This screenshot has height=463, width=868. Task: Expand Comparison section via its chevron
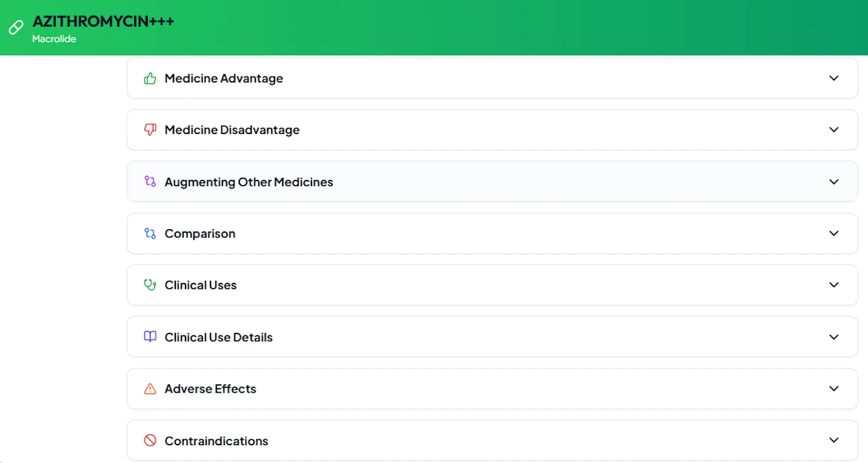[834, 233]
